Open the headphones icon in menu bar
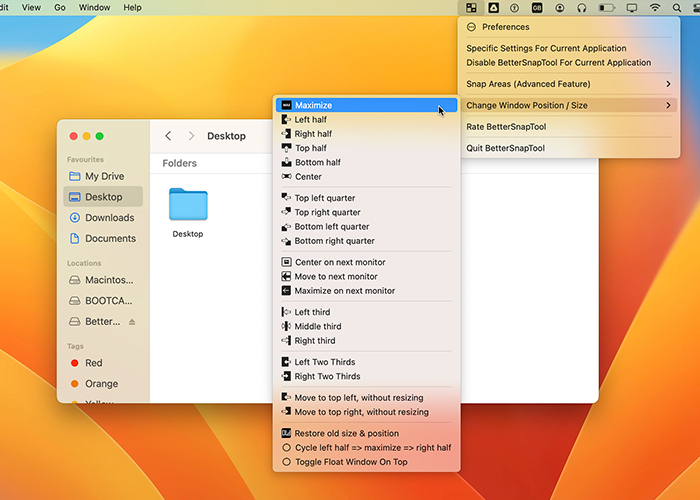 [x=582, y=8]
